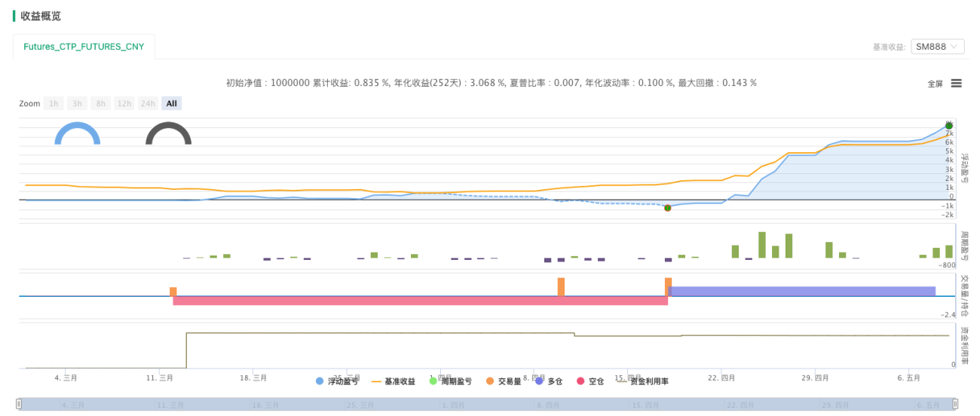Click the right navigator range handle
This screenshot has height=416, width=980.
click(x=954, y=405)
